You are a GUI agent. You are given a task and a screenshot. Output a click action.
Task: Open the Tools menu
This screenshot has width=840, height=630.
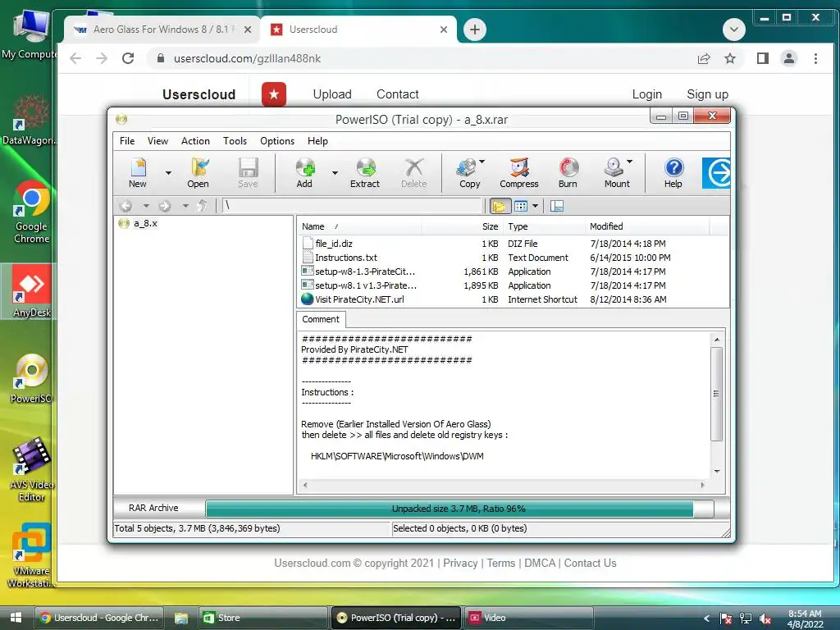(x=235, y=141)
